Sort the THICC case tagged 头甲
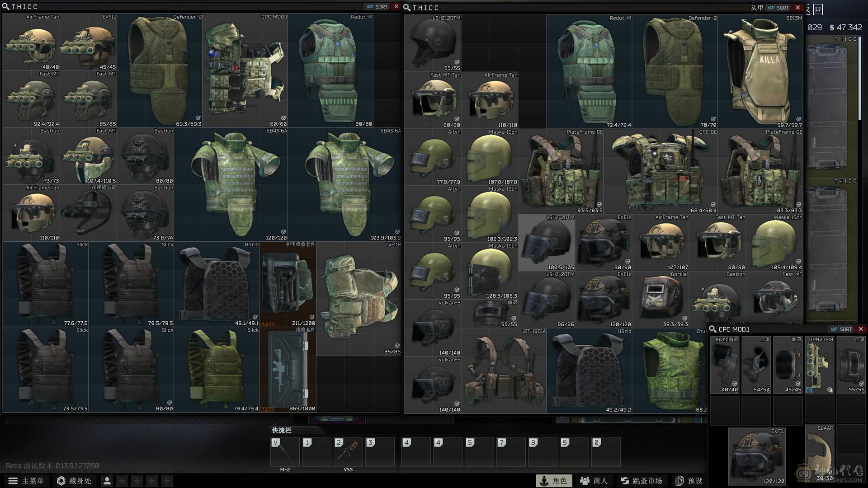The height and width of the screenshot is (488, 868). pos(779,8)
